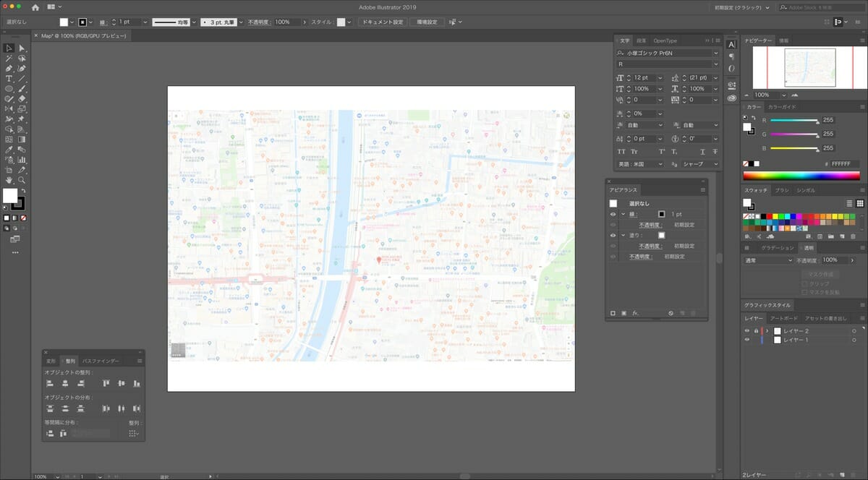The width and height of the screenshot is (868, 480).
Task: Switch swatches to list view
Action: (x=850, y=203)
